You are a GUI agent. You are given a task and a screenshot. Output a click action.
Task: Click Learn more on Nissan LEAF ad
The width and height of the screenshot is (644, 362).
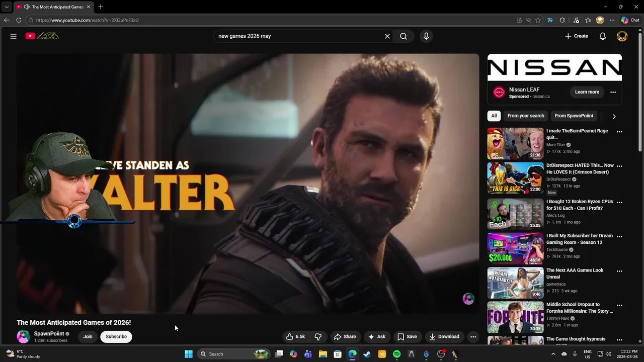[587, 92]
